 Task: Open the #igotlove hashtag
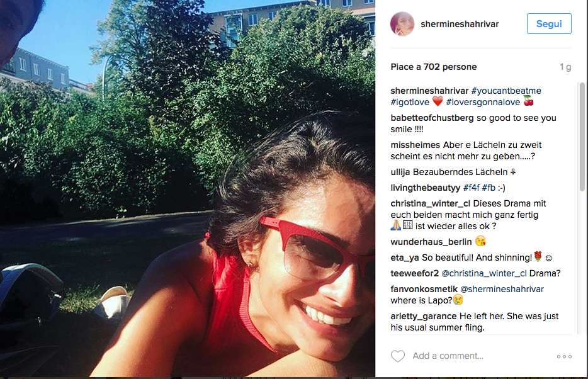coord(410,102)
